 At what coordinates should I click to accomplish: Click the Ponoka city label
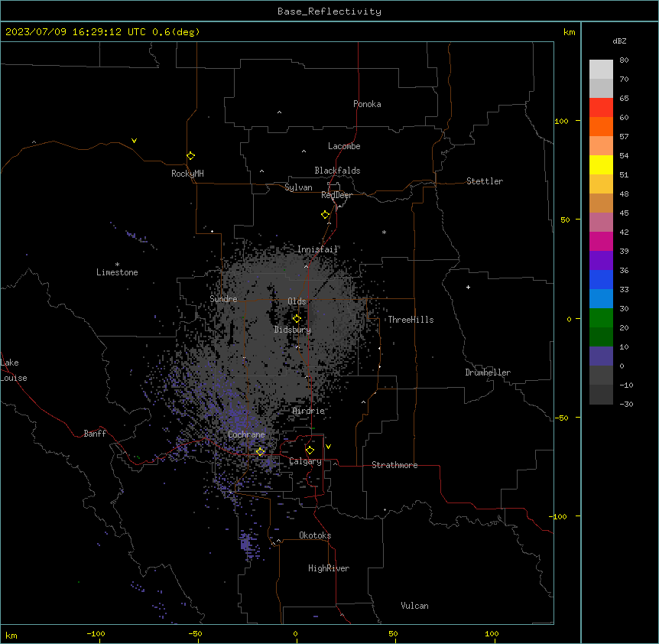367,104
